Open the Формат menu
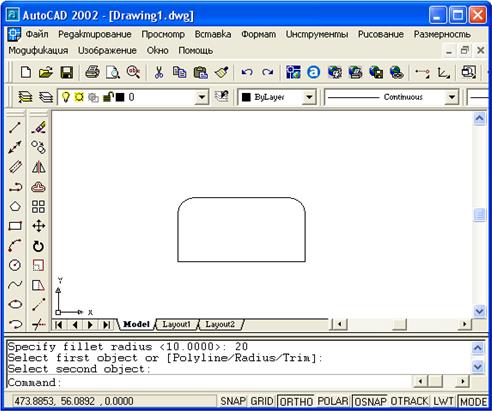This screenshot has height=411, width=492. tap(259, 34)
